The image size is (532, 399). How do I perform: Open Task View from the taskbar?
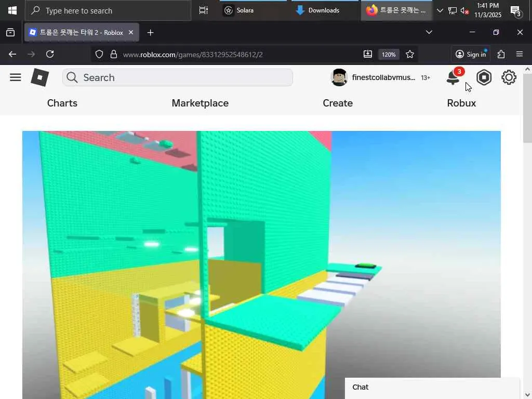click(204, 10)
